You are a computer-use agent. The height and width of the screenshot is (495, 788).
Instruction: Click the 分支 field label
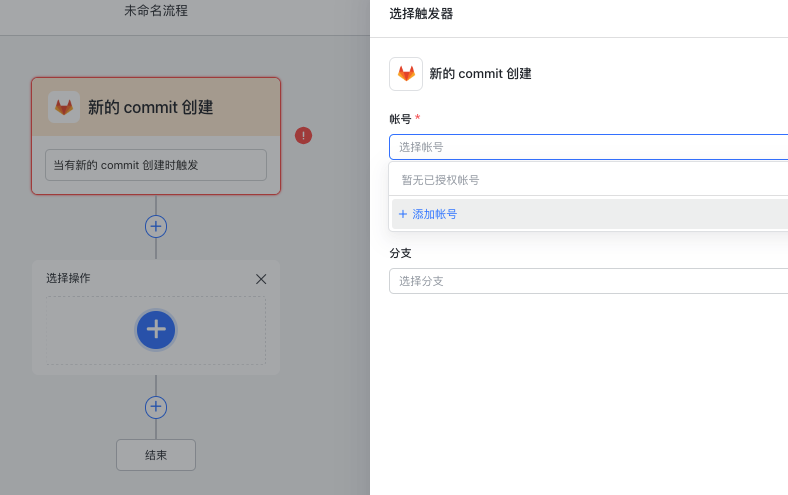coord(401,253)
